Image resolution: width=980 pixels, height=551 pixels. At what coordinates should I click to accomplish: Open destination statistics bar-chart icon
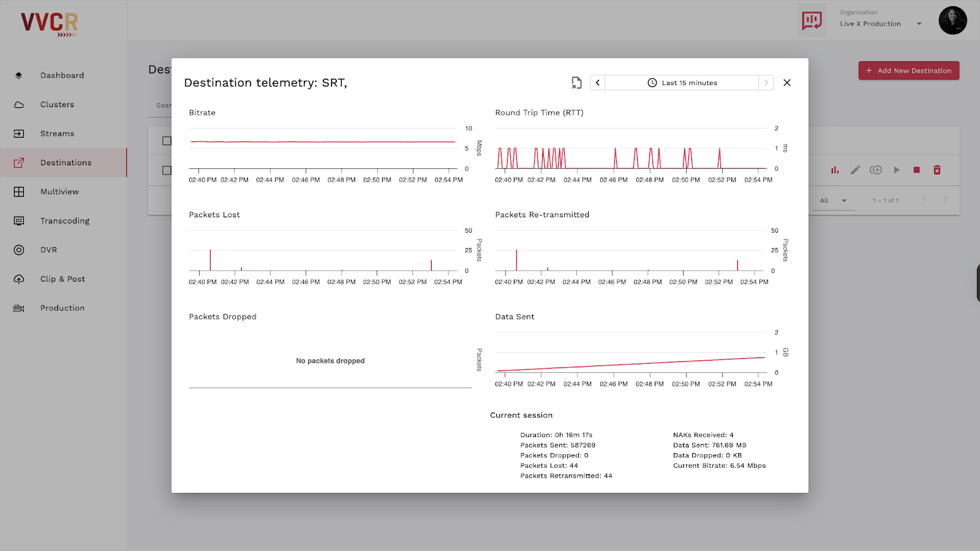pyautogui.click(x=834, y=170)
